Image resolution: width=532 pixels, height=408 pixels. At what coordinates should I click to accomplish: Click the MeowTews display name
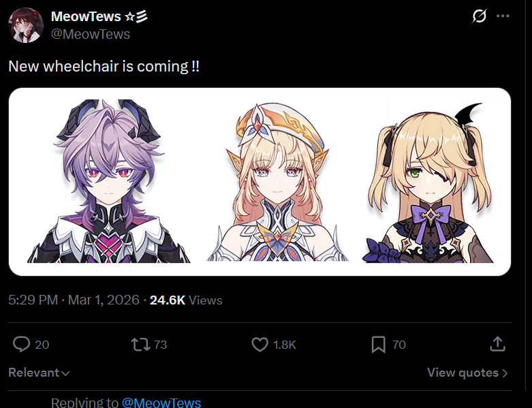click(x=86, y=16)
